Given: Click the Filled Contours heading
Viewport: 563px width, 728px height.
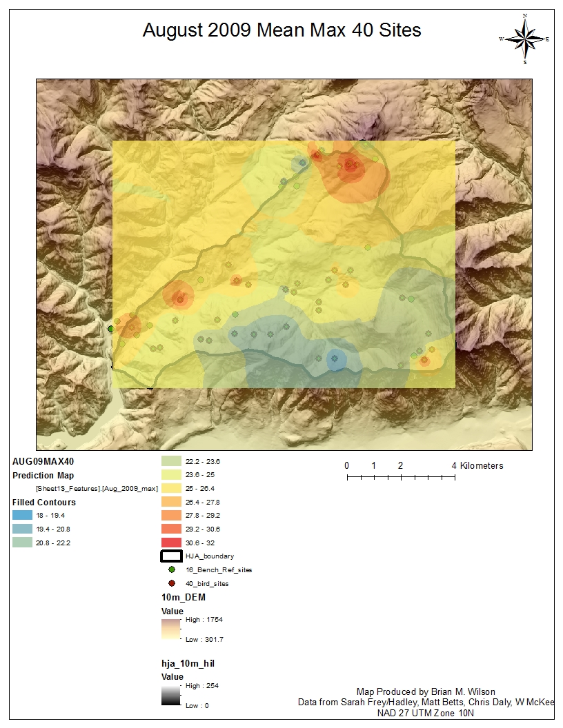Looking at the screenshot, I should coord(44,503).
